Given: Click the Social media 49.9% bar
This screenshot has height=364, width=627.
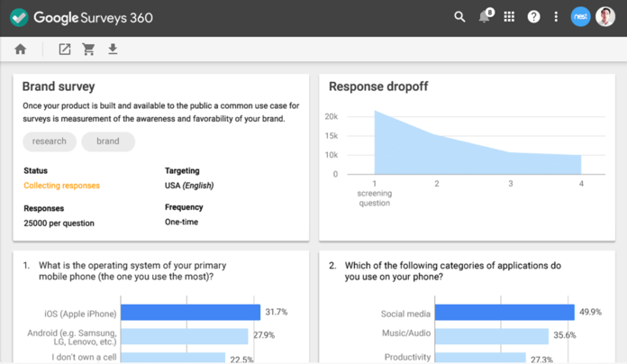Looking at the screenshot, I should (x=504, y=313).
